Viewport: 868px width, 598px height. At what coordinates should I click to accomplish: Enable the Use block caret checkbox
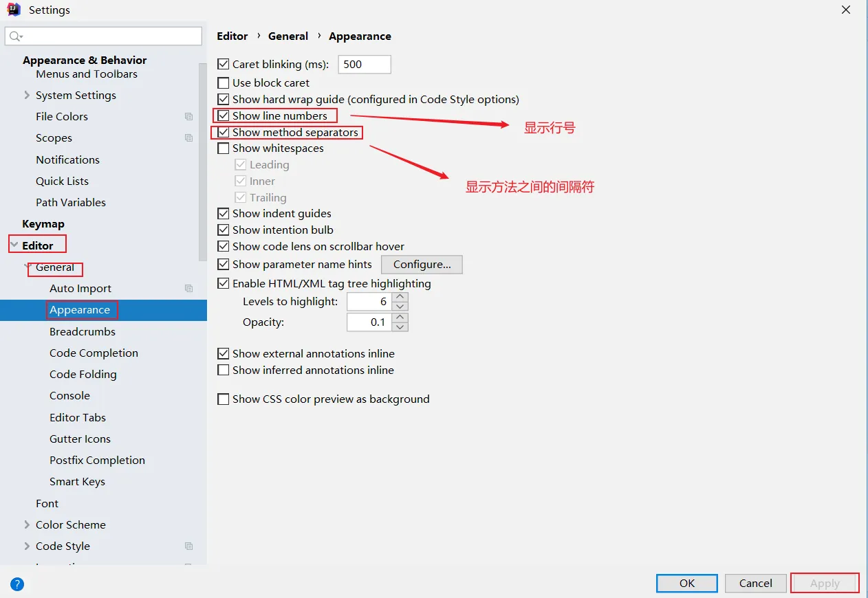pyautogui.click(x=224, y=82)
